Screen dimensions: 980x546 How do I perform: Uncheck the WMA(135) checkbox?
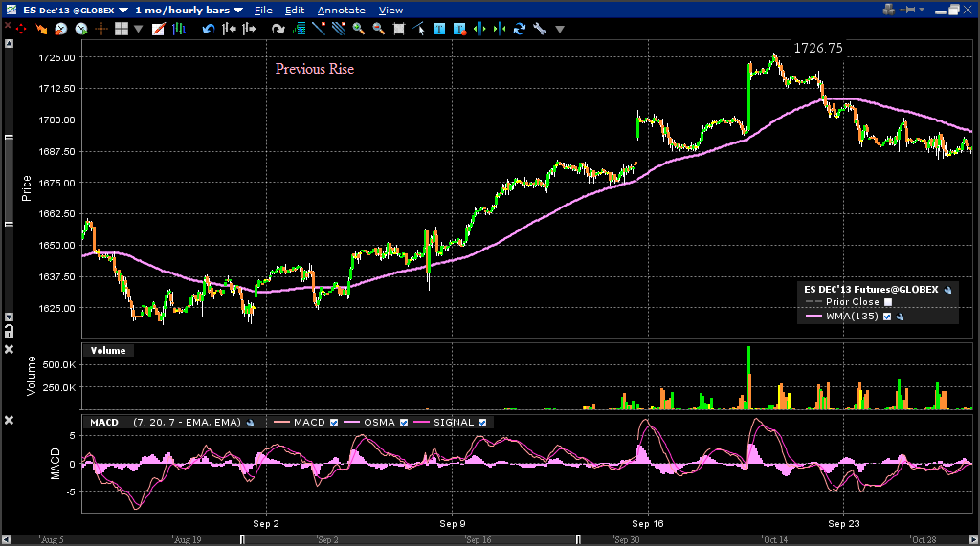tap(887, 317)
